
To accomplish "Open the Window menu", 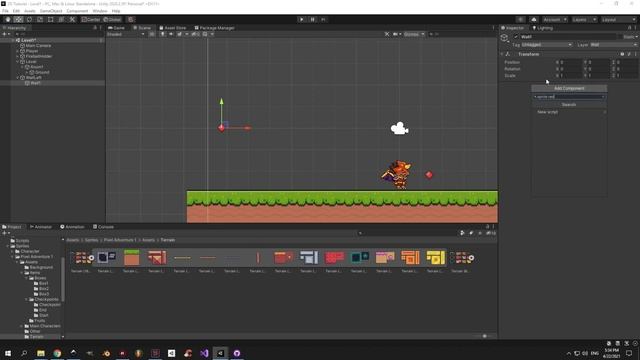I will (x=100, y=11).
